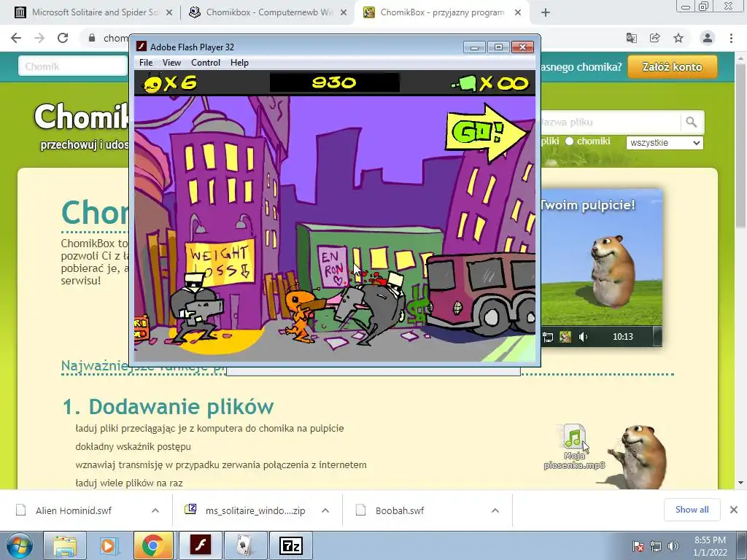Open 7-Zip from the taskbar
This screenshot has width=747, height=560.
(290, 545)
